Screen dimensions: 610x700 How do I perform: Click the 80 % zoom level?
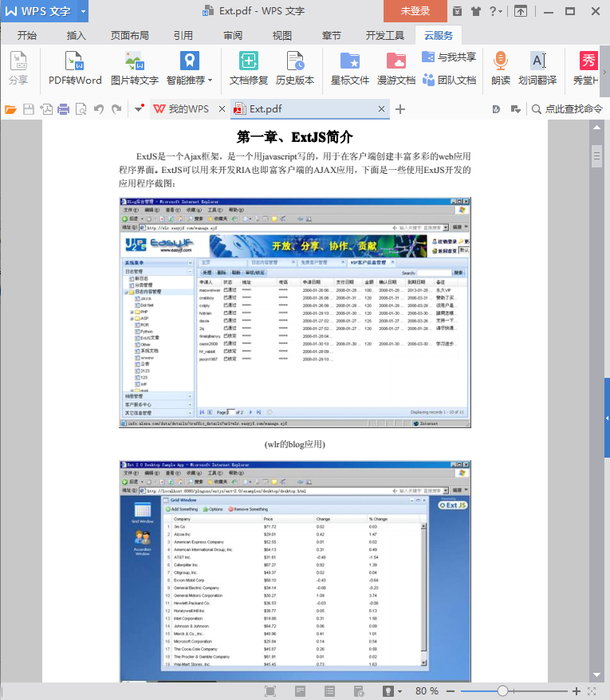click(427, 691)
